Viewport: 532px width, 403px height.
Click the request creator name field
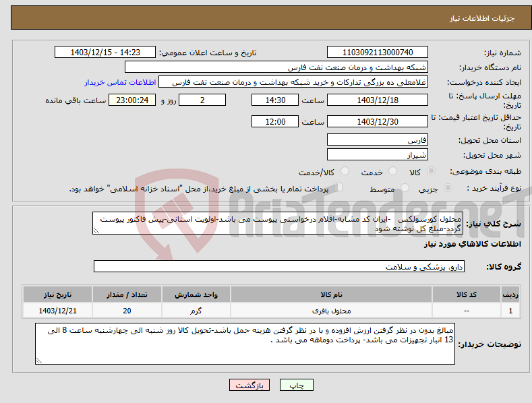[293, 82]
